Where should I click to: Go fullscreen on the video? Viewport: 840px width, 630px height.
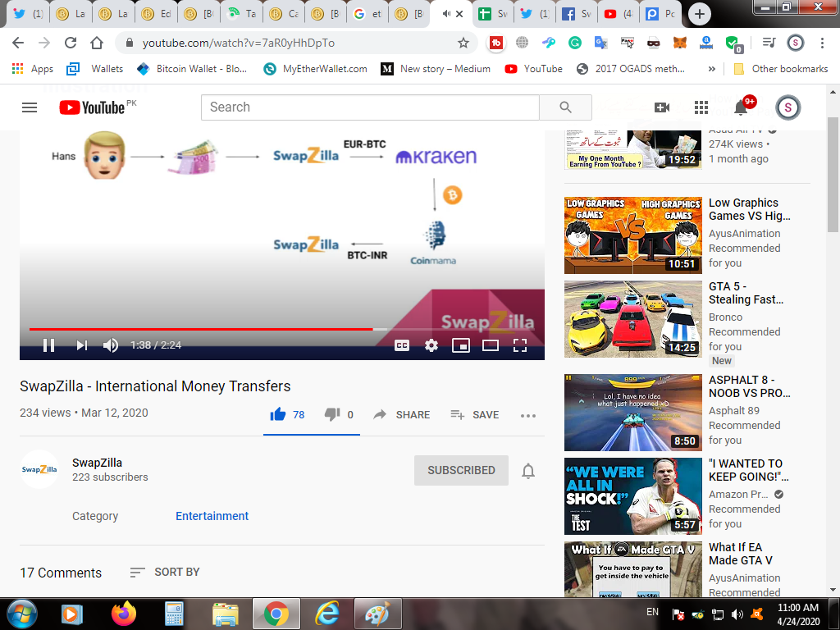[519, 345]
